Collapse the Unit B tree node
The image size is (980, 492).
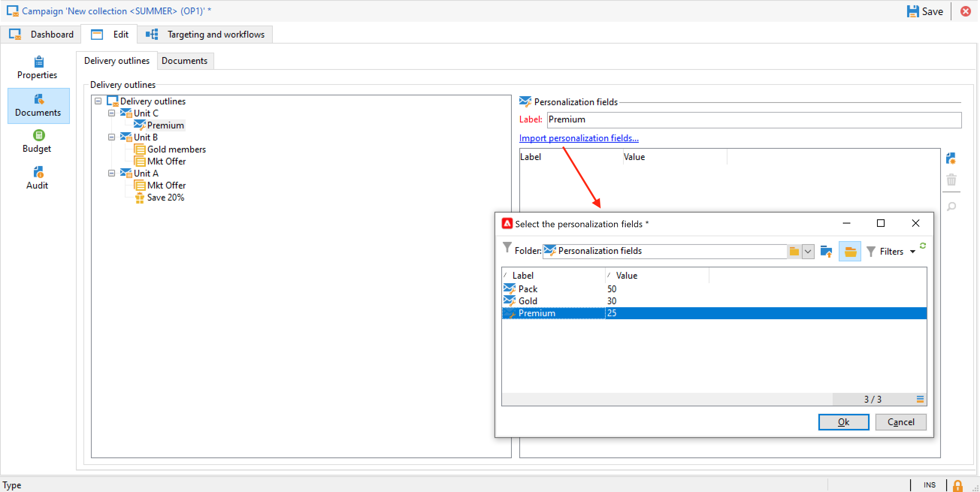pyautogui.click(x=112, y=137)
